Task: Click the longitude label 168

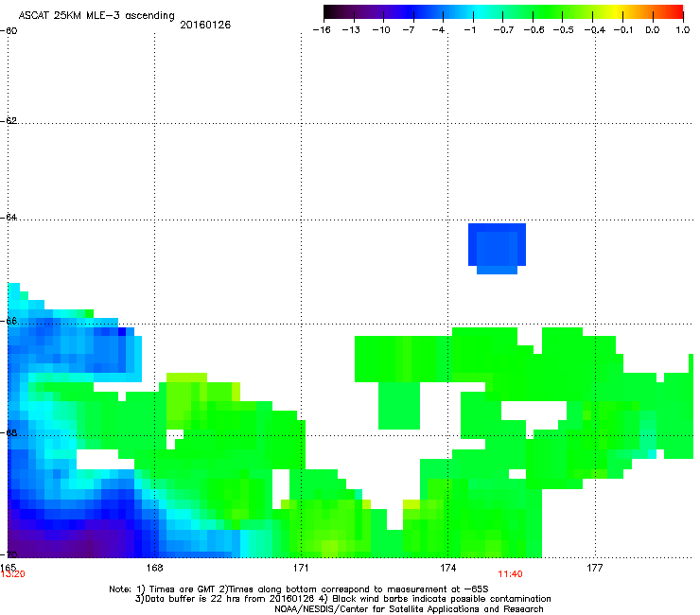Action: coord(154,568)
